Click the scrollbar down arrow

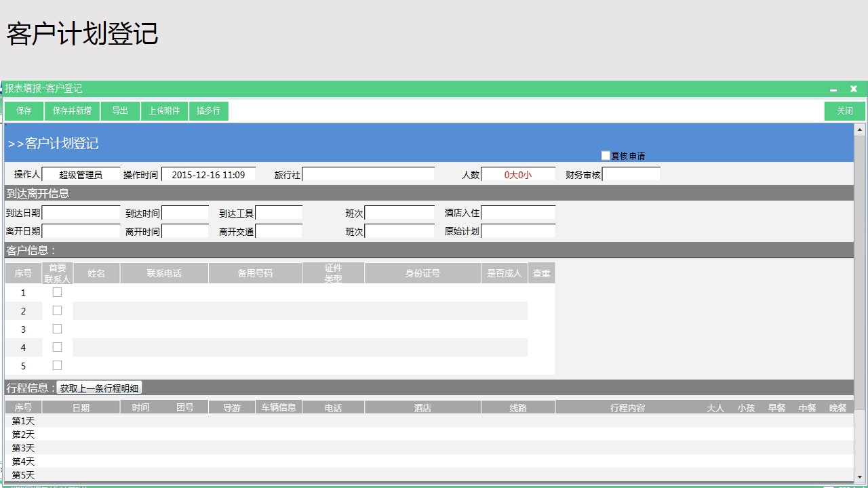pos(860,476)
